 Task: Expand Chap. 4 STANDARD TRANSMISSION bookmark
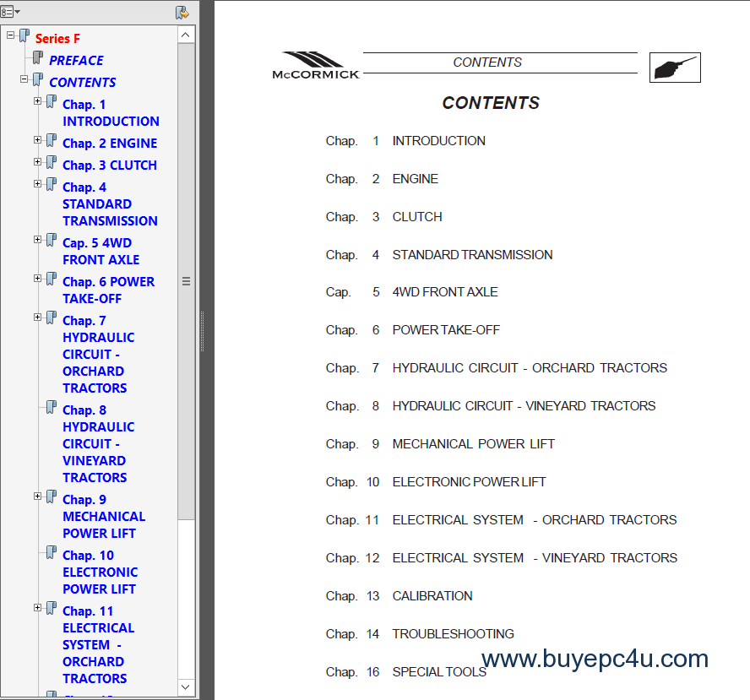(x=37, y=183)
